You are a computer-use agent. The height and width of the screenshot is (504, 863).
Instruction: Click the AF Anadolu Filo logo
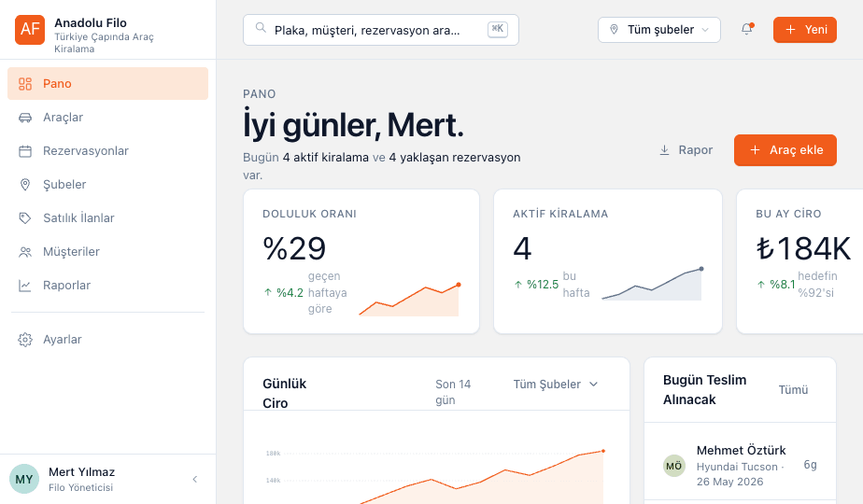30,30
